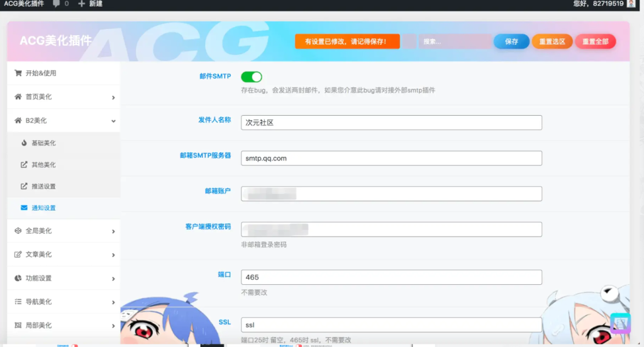Click the 邮箱SMTP服务器 field with smtp.qq.com
644x347 pixels.
pyautogui.click(x=391, y=158)
